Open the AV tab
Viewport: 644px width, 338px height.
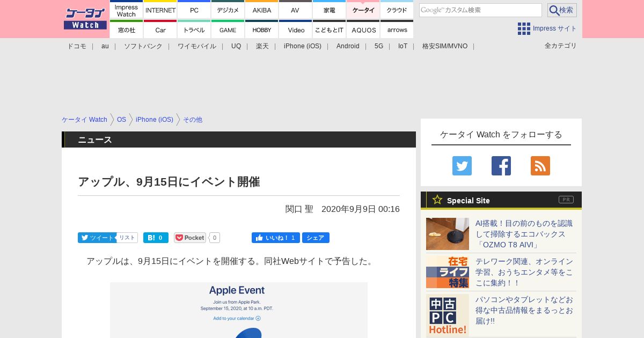click(x=296, y=10)
